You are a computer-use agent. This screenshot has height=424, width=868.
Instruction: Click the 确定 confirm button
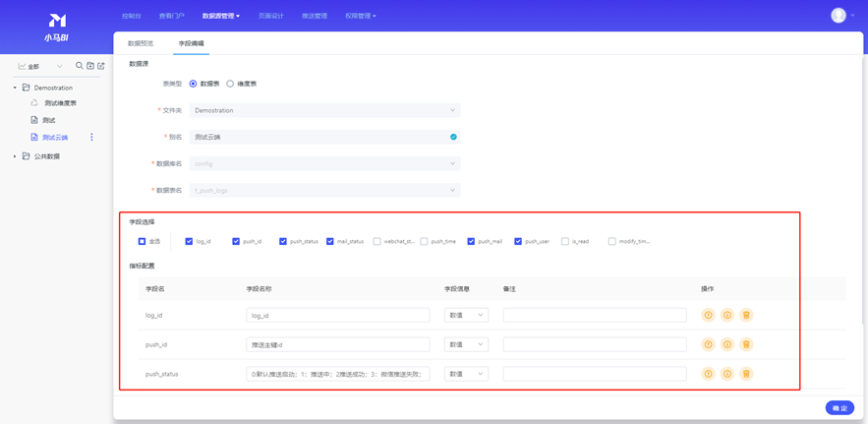pos(839,407)
